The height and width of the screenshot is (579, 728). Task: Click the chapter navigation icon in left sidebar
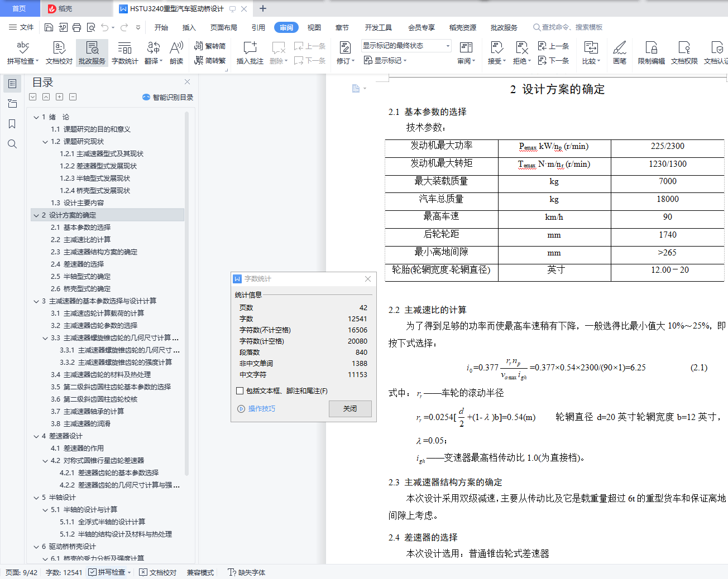pyautogui.click(x=12, y=104)
